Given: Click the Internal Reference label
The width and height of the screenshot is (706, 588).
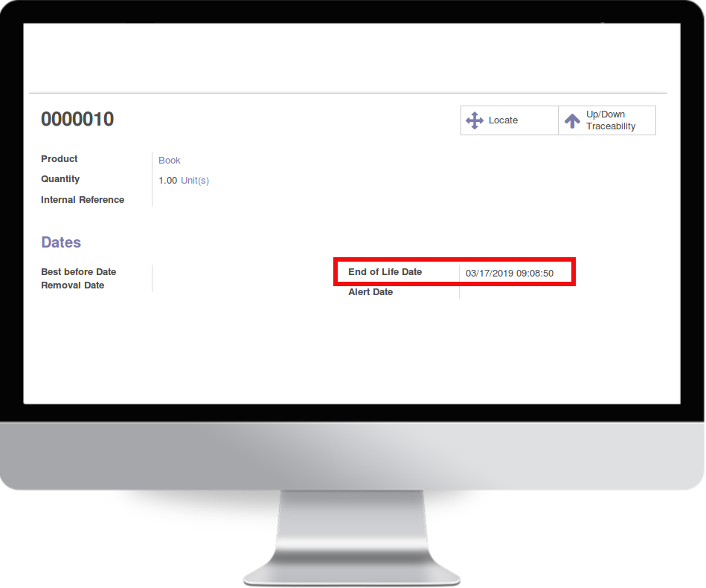Looking at the screenshot, I should (x=83, y=200).
